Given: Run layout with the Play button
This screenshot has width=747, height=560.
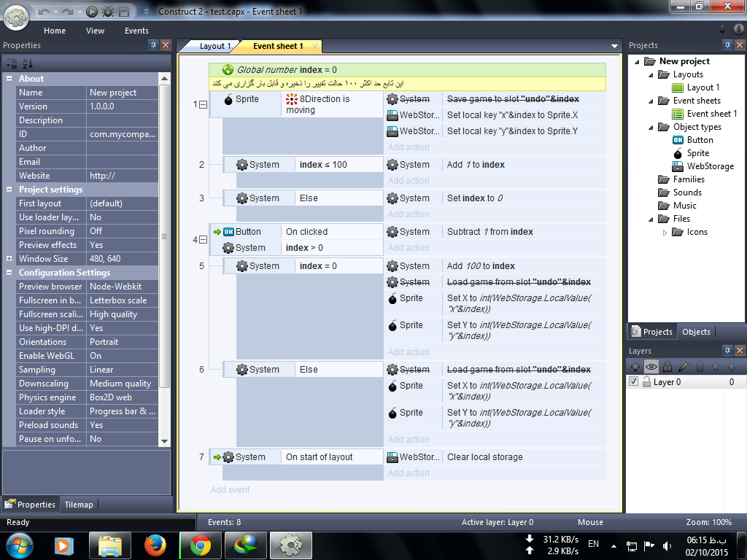Looking at the screenshot, I should pyautogui.click(x=92, y=12).
